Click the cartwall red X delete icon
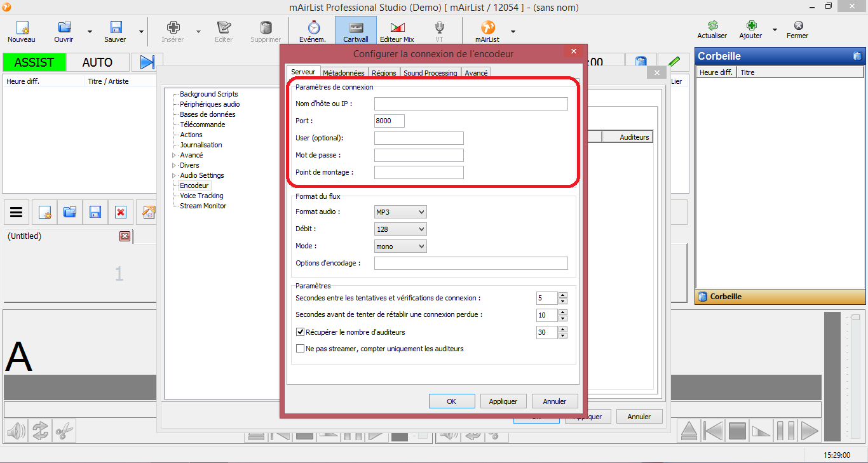Image resolution: width=868 pixels, height=463 pixels. coord(120,212)
